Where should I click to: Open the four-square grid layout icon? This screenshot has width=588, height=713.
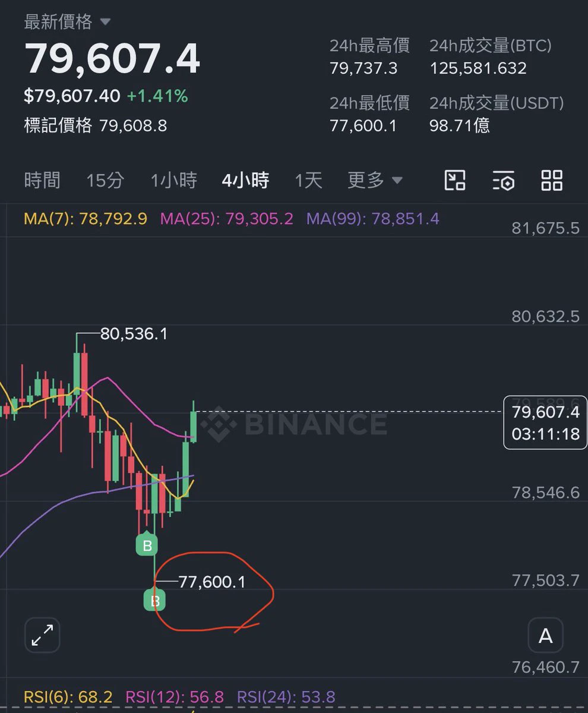click(x=552, y=180)
